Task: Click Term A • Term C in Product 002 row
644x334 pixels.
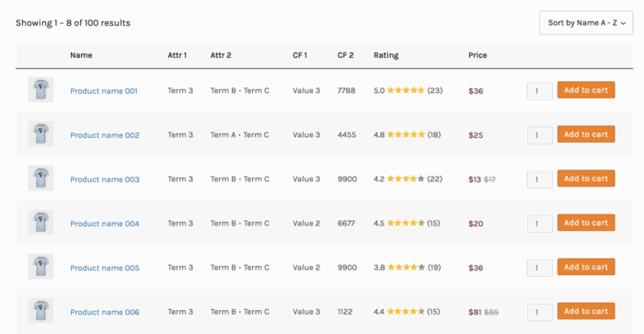Action: 240,134
